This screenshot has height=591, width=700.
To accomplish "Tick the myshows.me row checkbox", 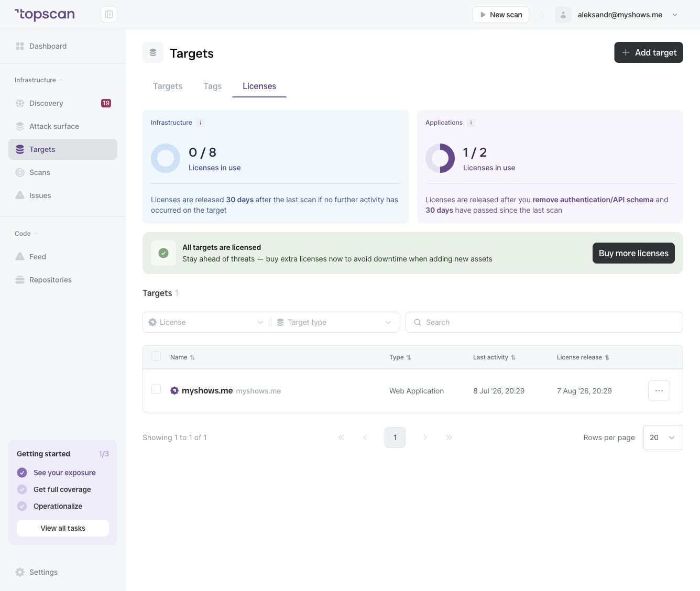I will tap(156, 389).
